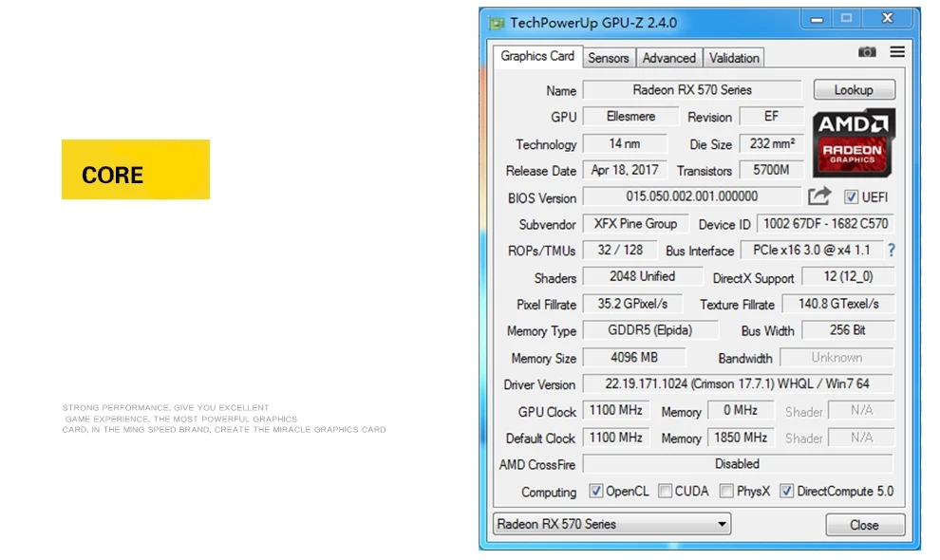940x560 pixels.
Task: Click the 'Computing' label
Action: [x=549, y=493]
